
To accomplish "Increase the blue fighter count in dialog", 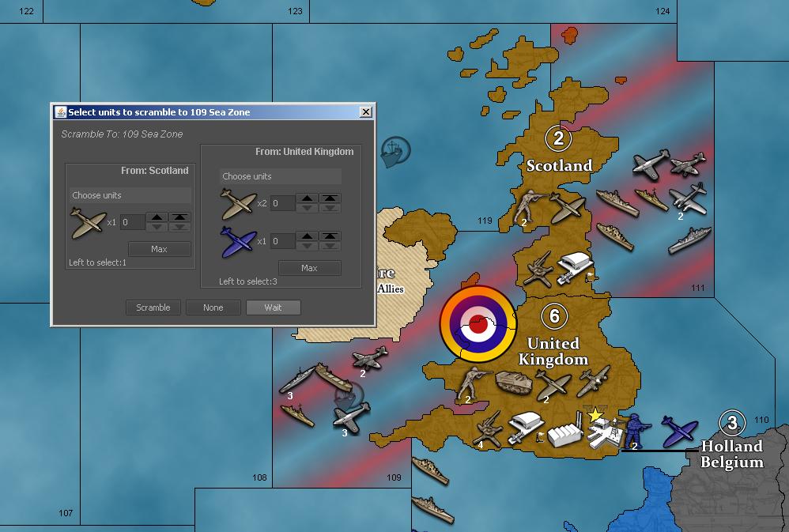I will (x=308, y=236).
